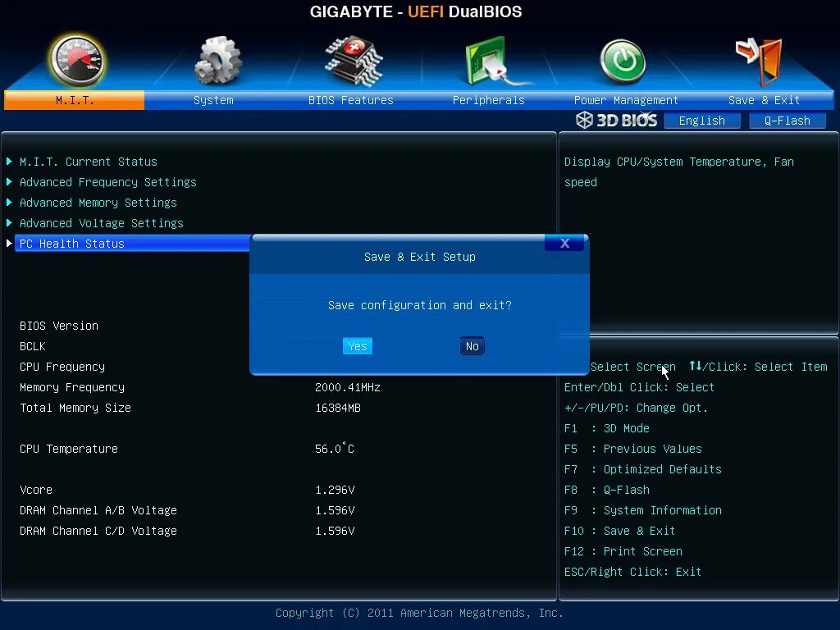This screenshot has height=630, width=840.
Task: Launch the Q-Flash utility button
Action: coord(787,121)
